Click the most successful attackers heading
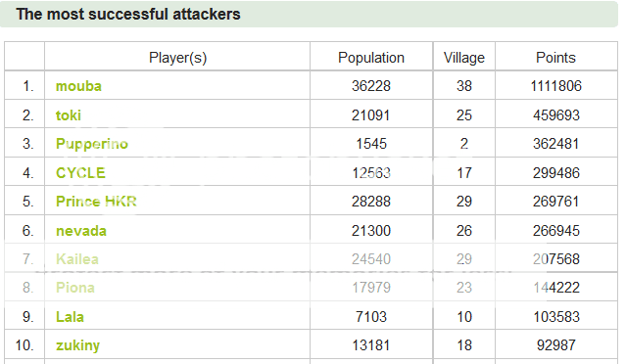Viewport: 626px width, 364px height. (x=128, y=15)
